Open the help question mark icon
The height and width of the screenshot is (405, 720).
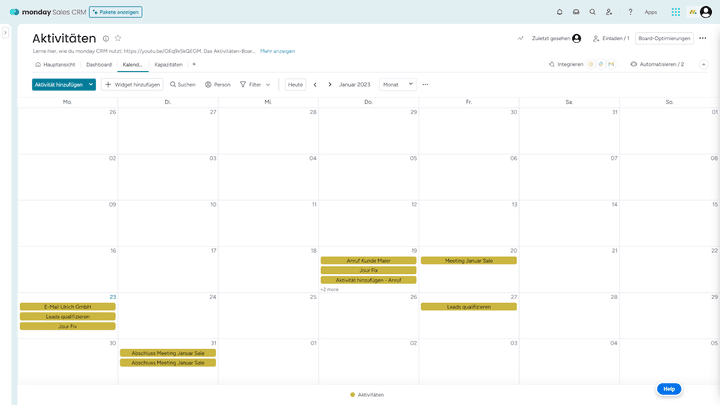(630, 12)
